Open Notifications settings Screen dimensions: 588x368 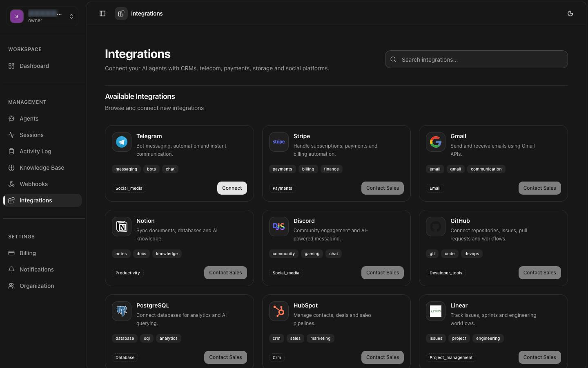click(x=42, y=269)
